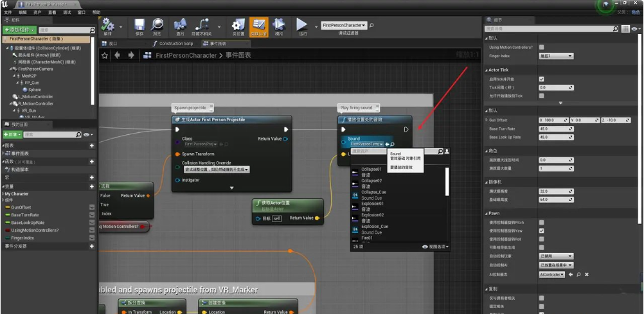Open Finger Index 触控1 dropdown
The image size is (644, 314).
tap(556, 56)
